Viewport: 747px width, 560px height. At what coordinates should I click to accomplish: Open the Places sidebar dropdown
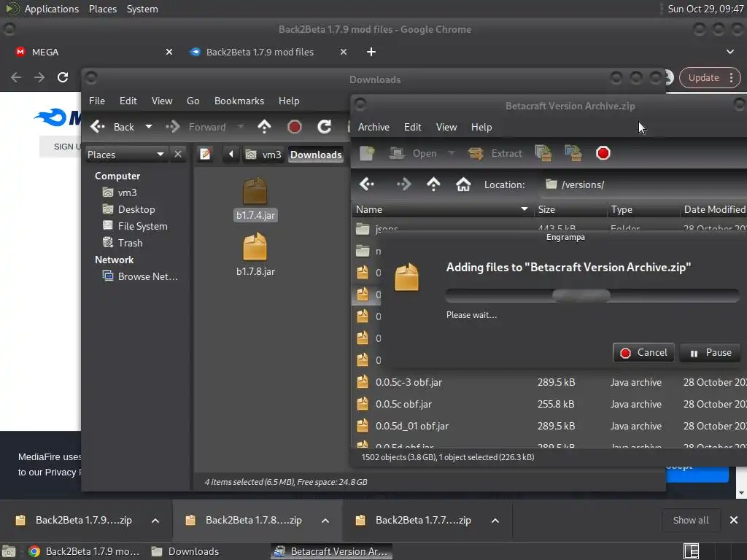(126, 155)
